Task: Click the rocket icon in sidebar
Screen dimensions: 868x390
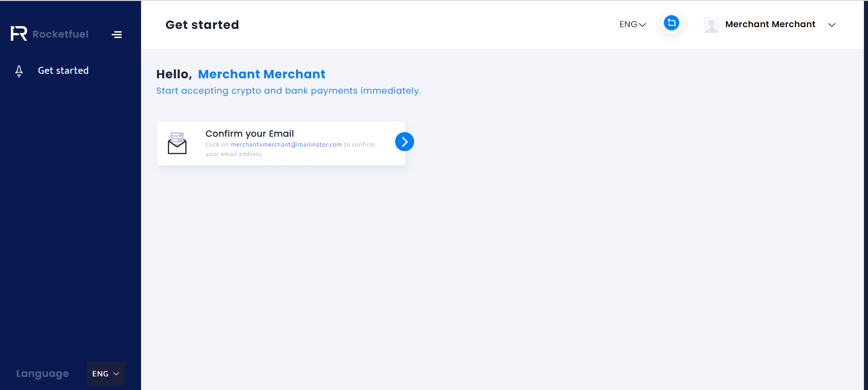Action: [x=19, y=71]
